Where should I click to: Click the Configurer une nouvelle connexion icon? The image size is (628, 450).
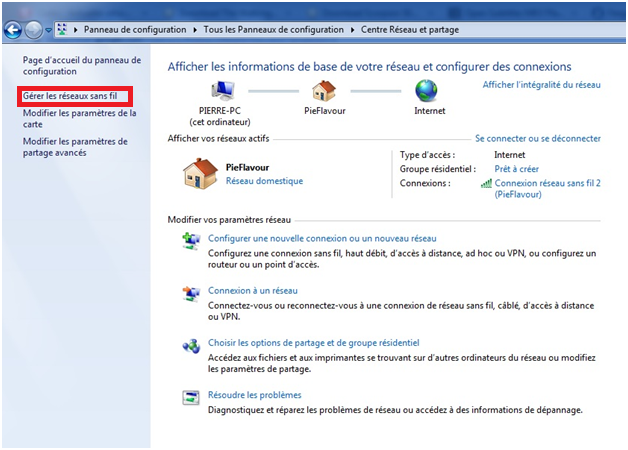click(x=191, y=241)
